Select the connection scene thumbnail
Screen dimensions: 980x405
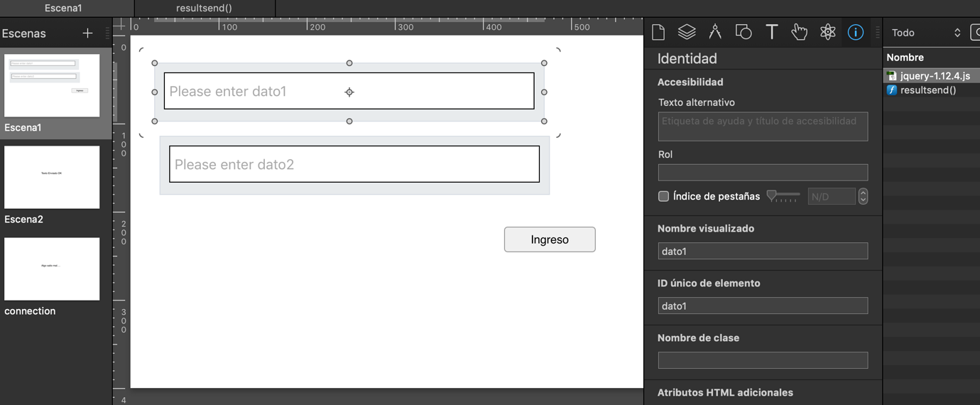pos(52,269)
